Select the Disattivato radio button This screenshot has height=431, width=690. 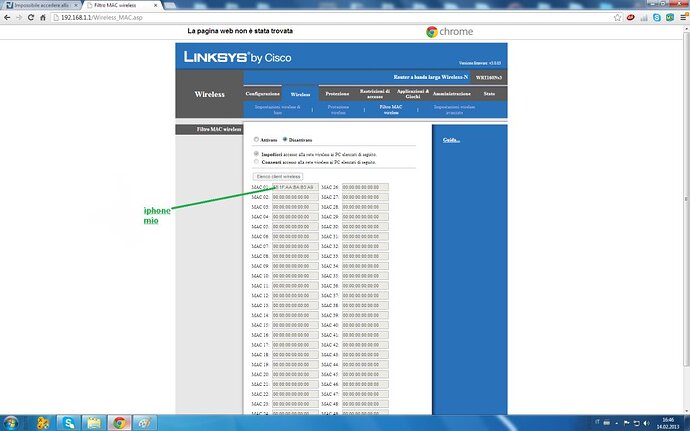pos(285,139)
